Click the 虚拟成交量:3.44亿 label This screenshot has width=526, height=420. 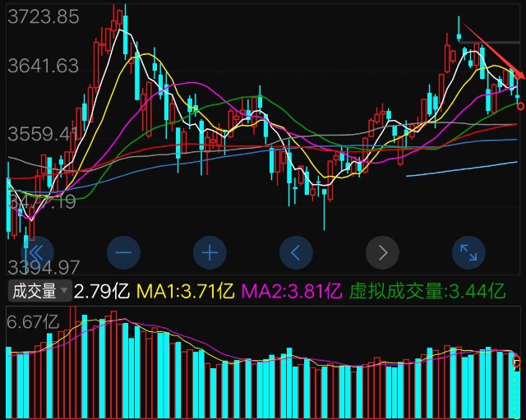(427, 291)
